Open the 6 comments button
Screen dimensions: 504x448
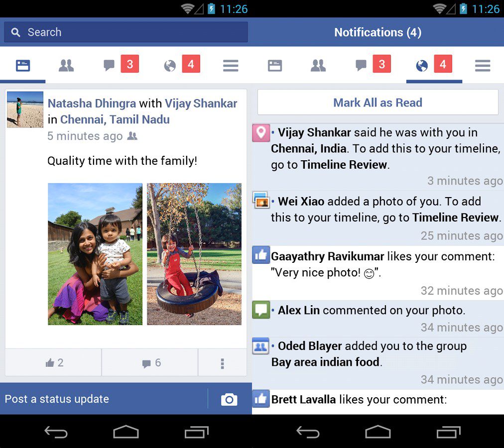point(150,362)
